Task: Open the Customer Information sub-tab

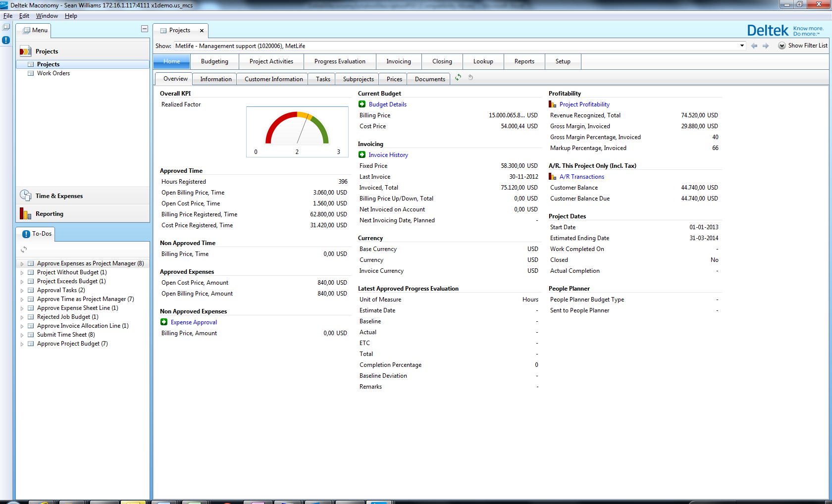Action: (273, 79)
